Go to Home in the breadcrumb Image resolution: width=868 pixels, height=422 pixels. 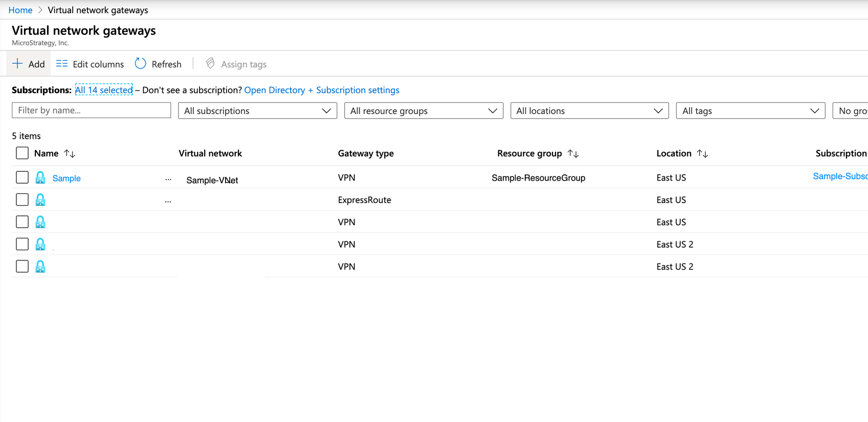20,10
